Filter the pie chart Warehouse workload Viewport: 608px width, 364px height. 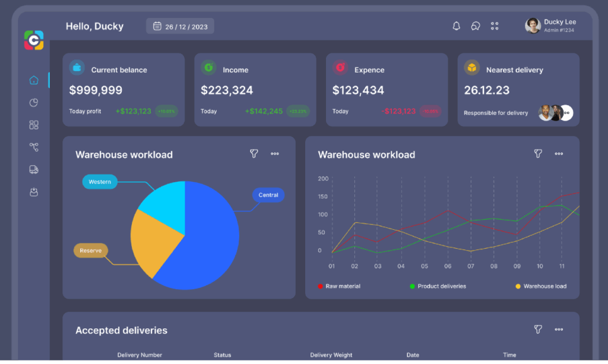pyautogui.click(x=254, y=154)
